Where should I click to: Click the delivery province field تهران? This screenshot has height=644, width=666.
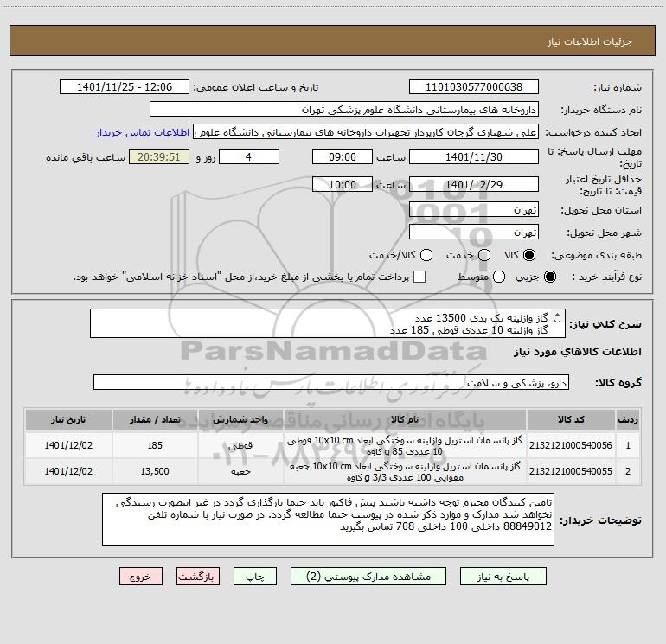(474, 209)
